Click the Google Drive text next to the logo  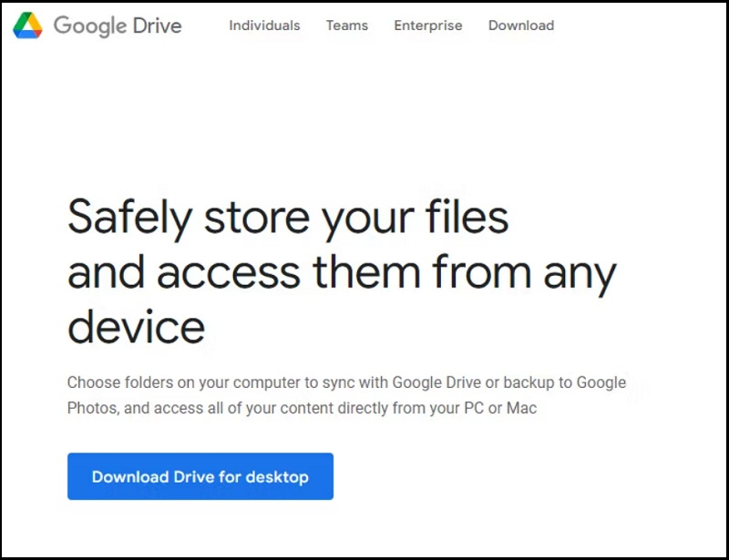(118, 26)
